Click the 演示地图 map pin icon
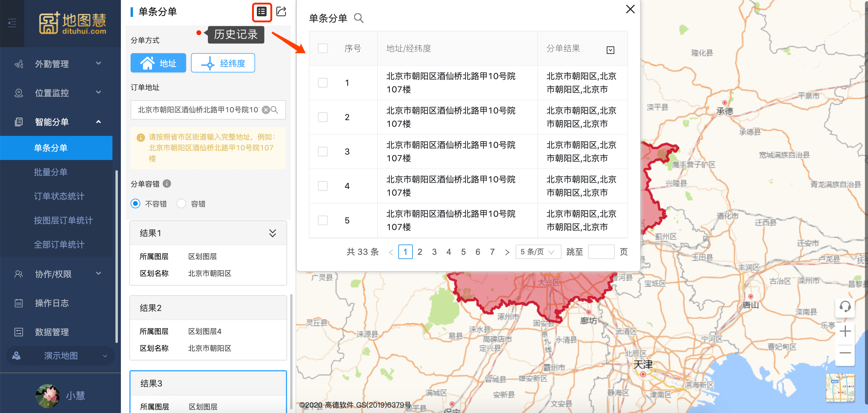This screenshot has height=413, width=868. (x=16, y=355)
